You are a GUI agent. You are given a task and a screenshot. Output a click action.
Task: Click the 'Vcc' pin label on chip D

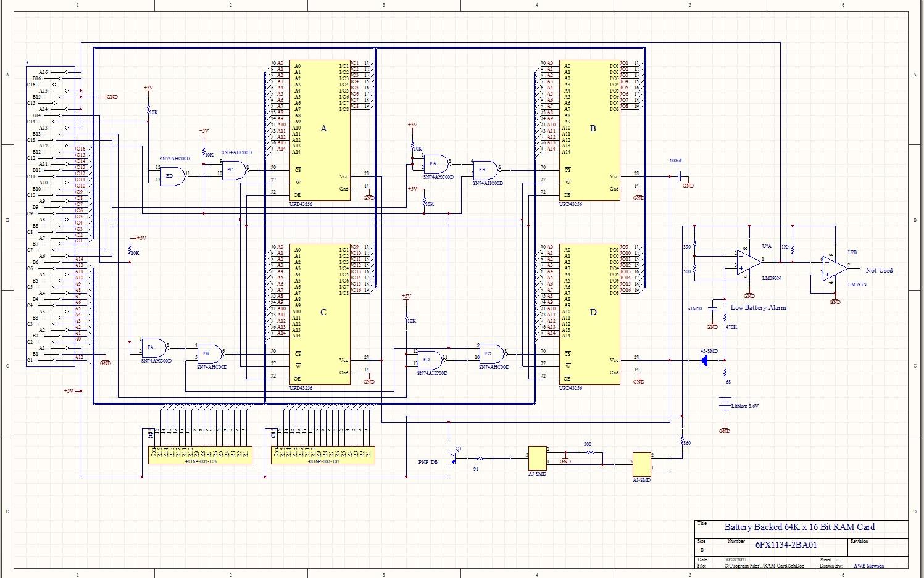click(x=614, y=360)
